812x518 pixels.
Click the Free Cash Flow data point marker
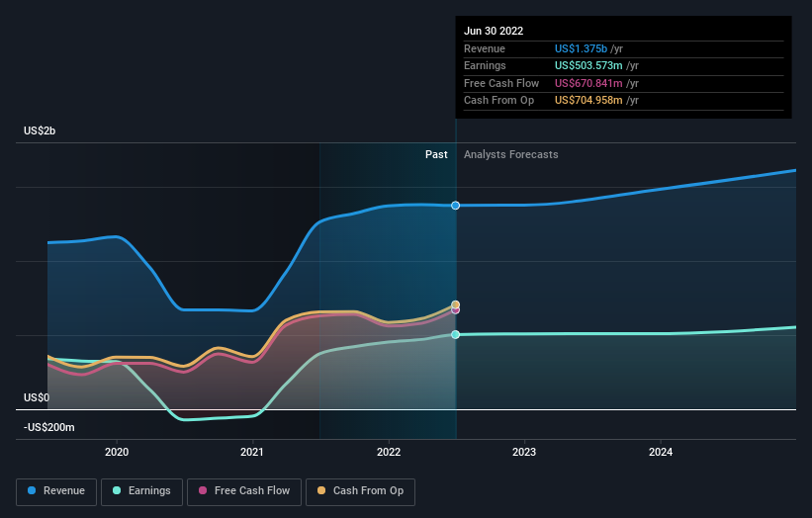pos(455,310)
